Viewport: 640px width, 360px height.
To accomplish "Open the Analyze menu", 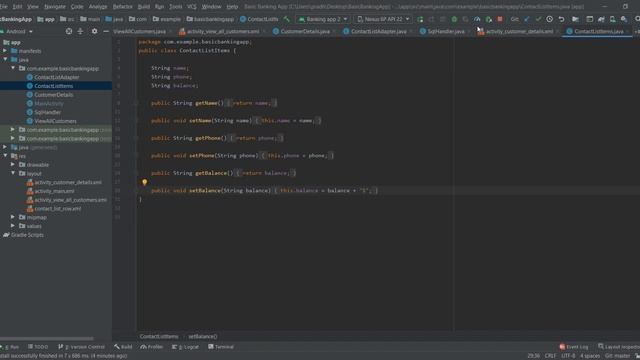I will [98, 7].
